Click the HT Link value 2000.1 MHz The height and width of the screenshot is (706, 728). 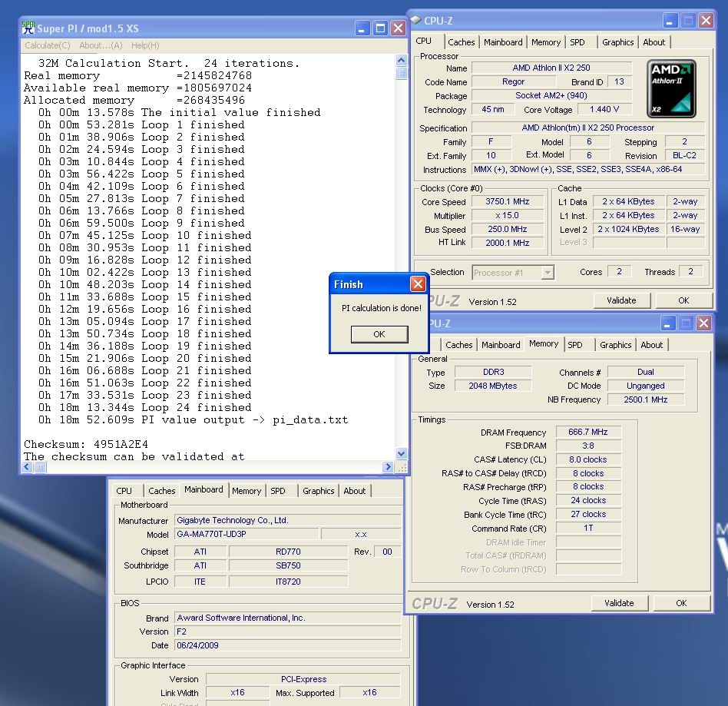point(508,243)
